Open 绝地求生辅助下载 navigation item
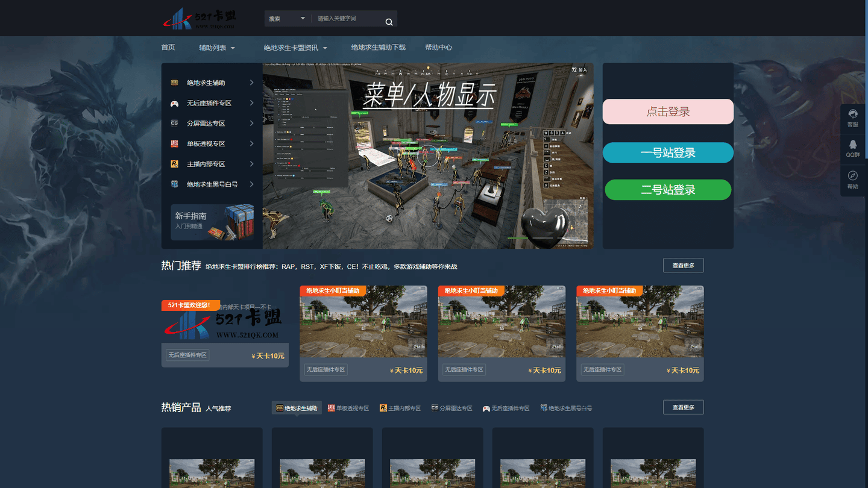 [379, 47]
